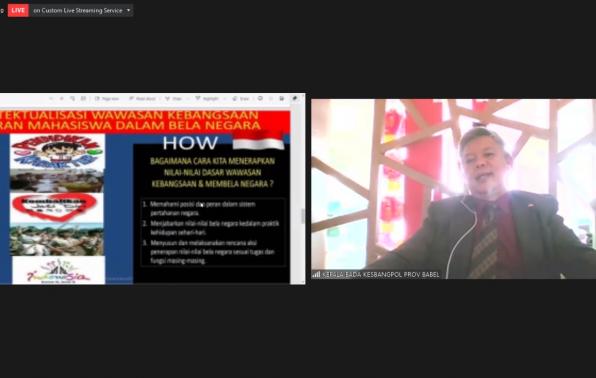Click list item 2 'Menjabarkan nilai-nilai bela negara'

pos(211,228)
